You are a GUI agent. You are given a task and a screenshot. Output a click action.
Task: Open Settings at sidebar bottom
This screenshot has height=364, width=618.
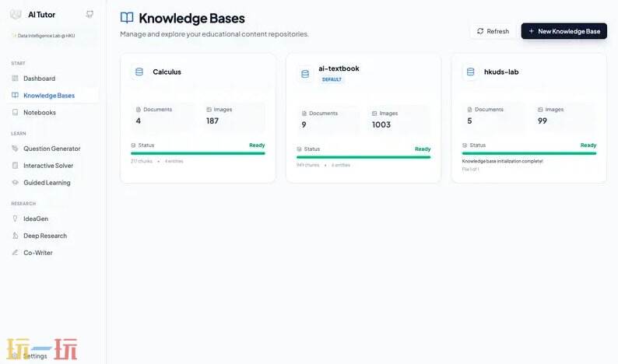pyautogui.click(x=35, y=356)
